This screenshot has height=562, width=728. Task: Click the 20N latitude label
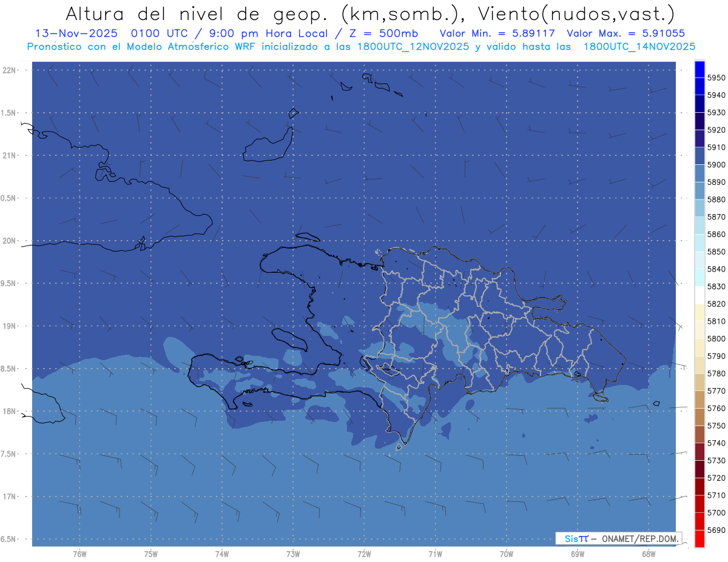pos(10,241)
